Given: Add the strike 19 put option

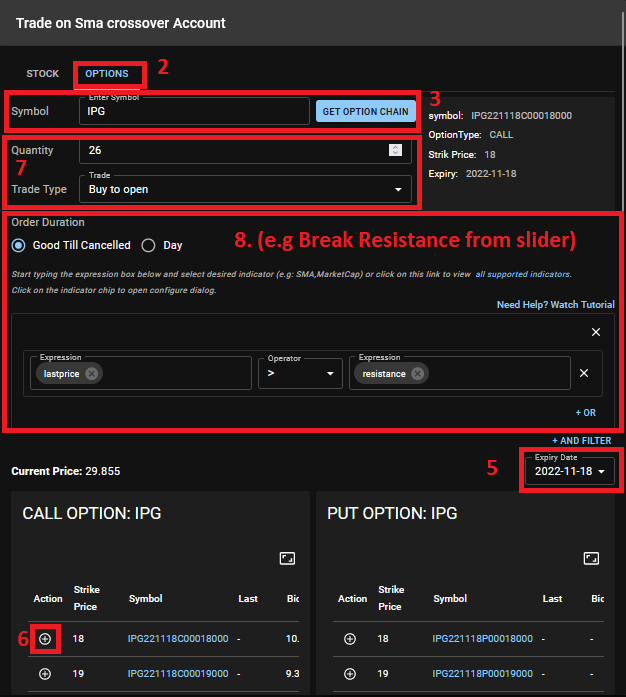Looking at the screenshot, I should point(349,674).
